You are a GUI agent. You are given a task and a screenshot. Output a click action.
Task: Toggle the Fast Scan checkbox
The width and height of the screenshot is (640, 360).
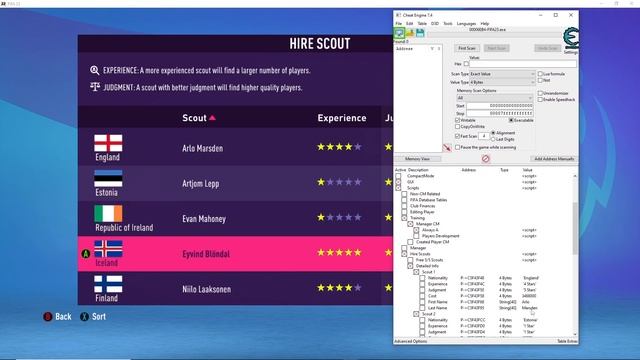[x=457, y=136]
